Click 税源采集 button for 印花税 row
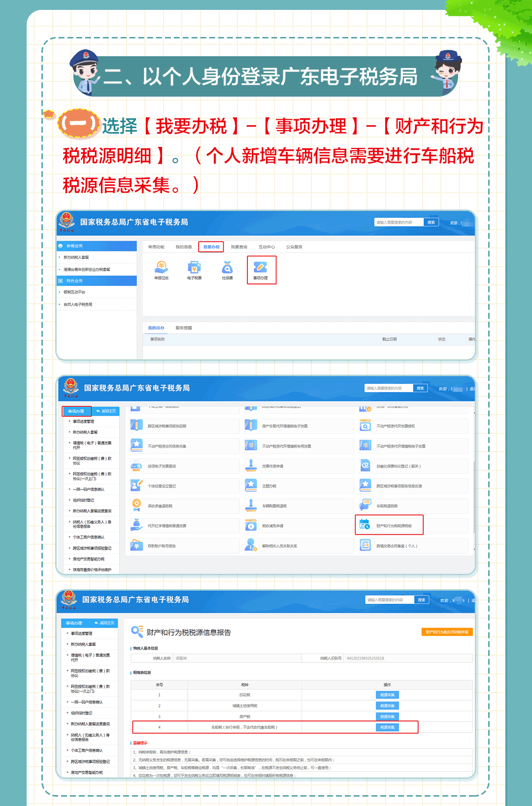Screen dimensions: 532x806 (387, 695)
